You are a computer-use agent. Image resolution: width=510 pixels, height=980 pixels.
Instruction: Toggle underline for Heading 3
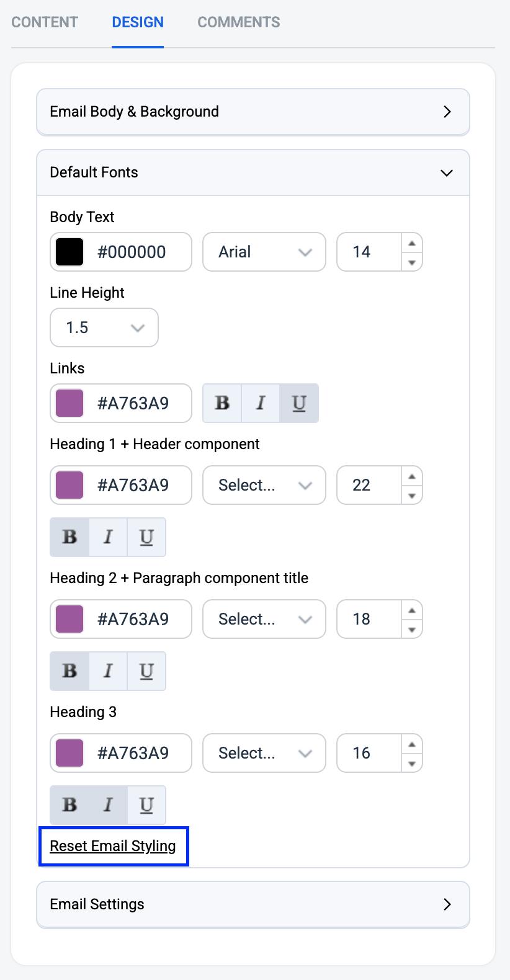pyautogui.click(x=146, y=805)
